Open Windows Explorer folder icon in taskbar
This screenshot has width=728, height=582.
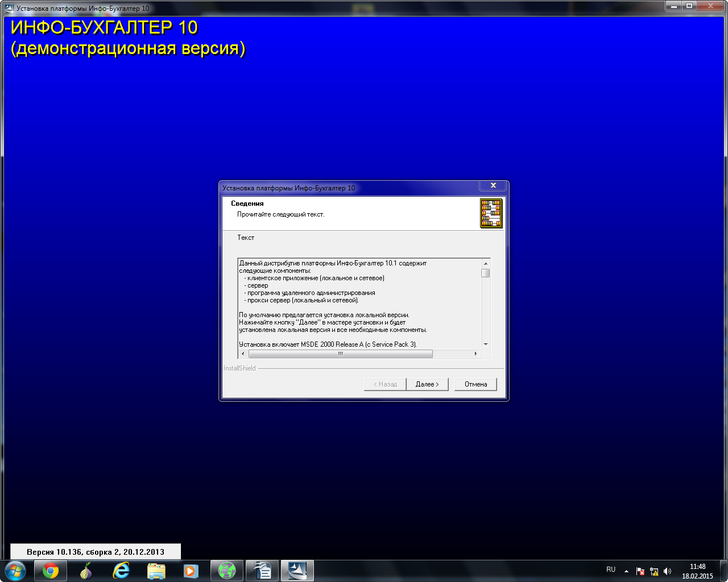156,571
